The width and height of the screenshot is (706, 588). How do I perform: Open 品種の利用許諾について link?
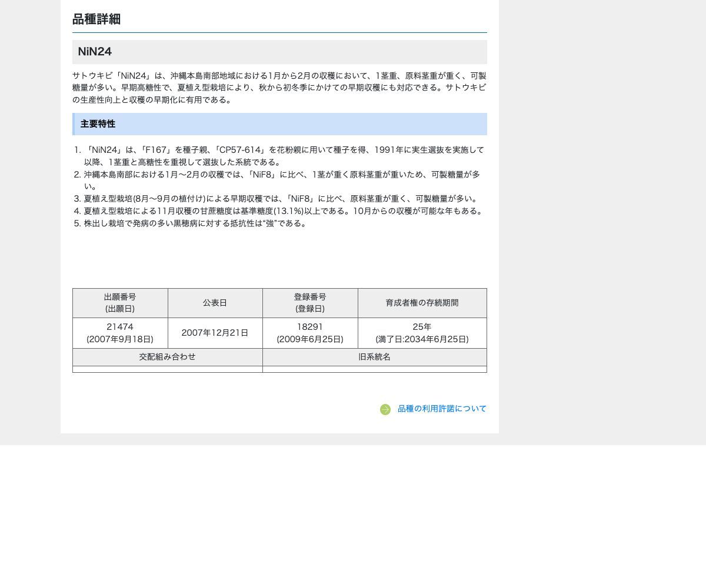tap(442, 409)
